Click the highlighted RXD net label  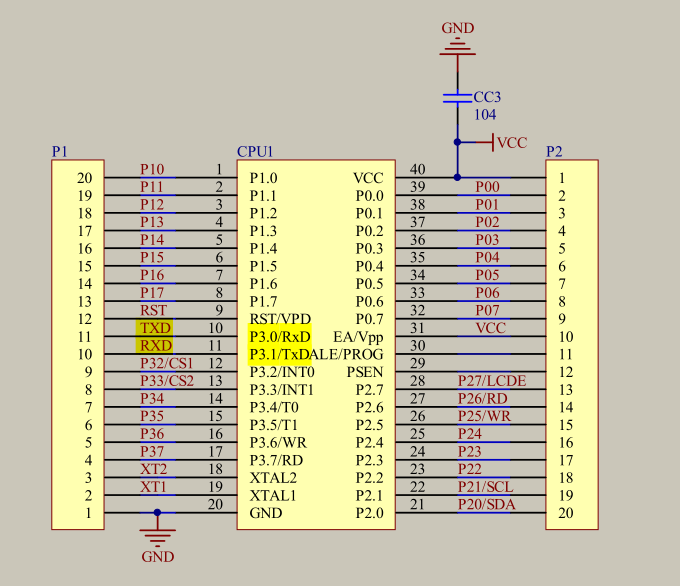tap(155, 345)
